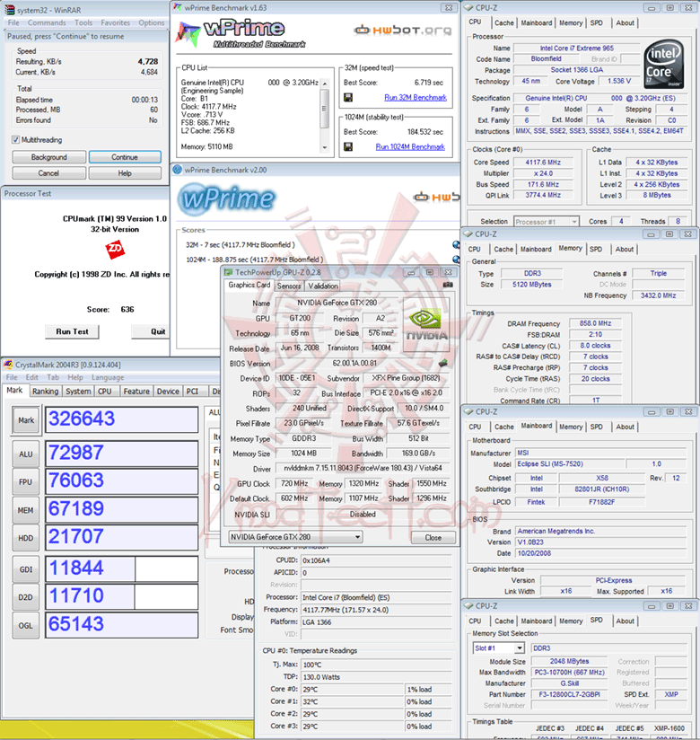Click the red ZD logo in CPUmark
Viewport: 700px width, 740px height.
[x=115, y=249]
